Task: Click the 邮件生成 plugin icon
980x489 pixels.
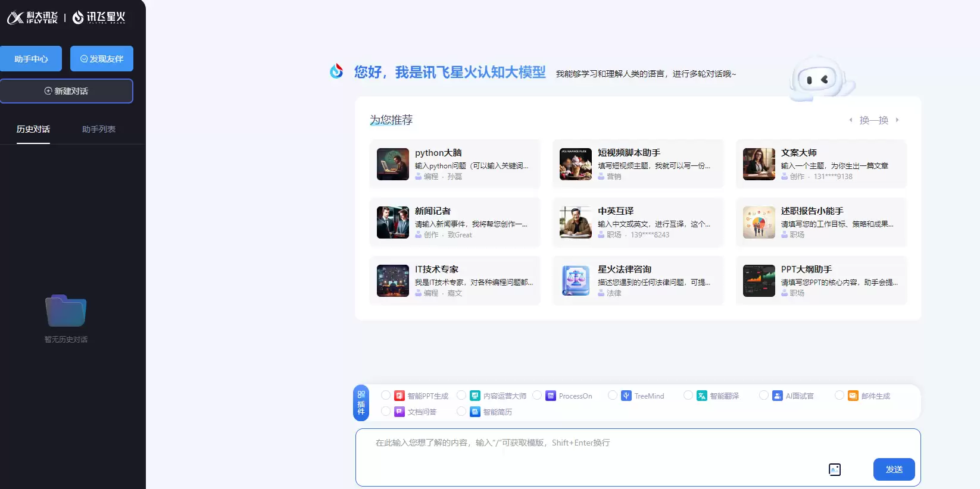Action: click(853, 396)
